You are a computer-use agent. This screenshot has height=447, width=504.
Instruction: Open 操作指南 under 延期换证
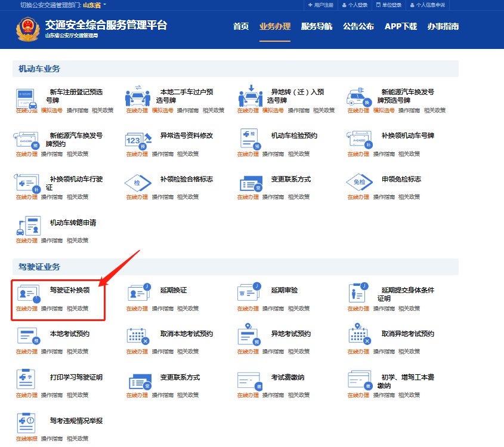pos(162,309)
